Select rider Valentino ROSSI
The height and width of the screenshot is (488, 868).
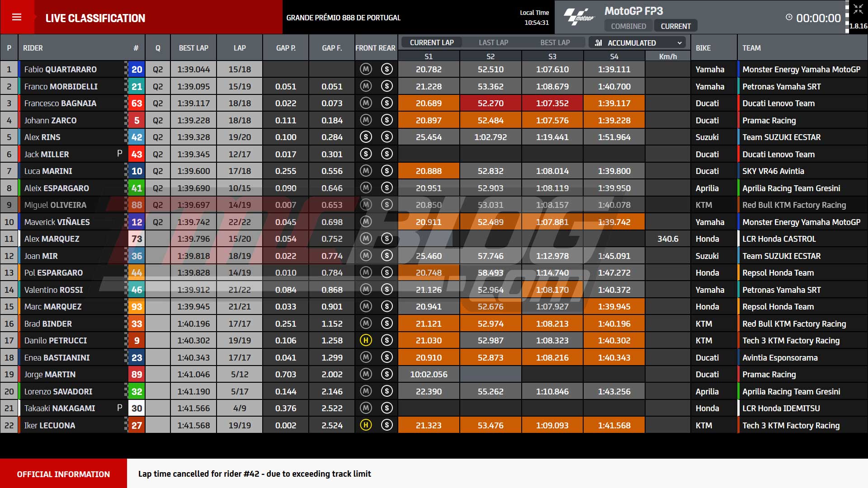54,290
